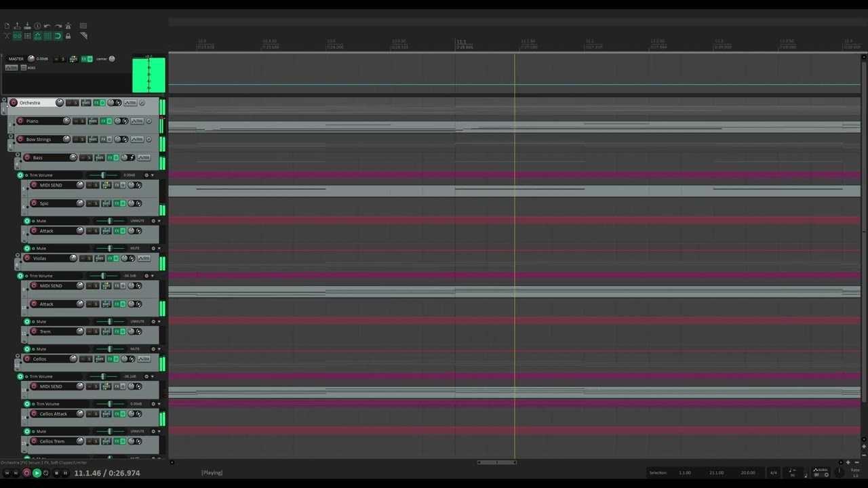
Task: Click the Undo arrow icon
Action: (47, 26)
